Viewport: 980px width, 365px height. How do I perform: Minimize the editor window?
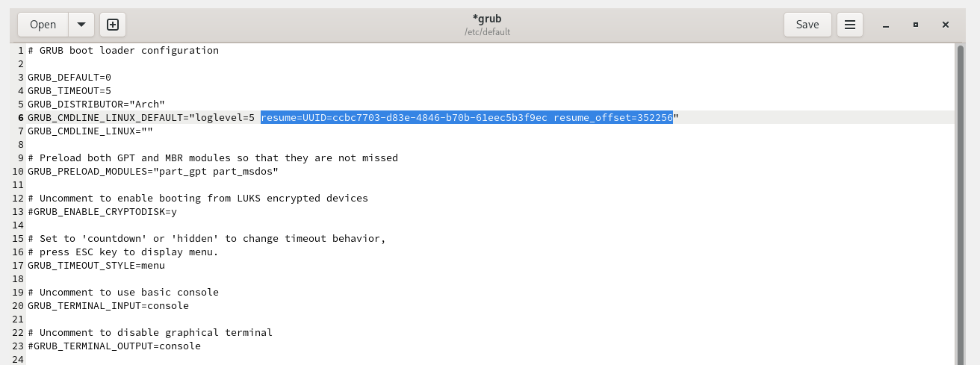click(x=886, y=25)
